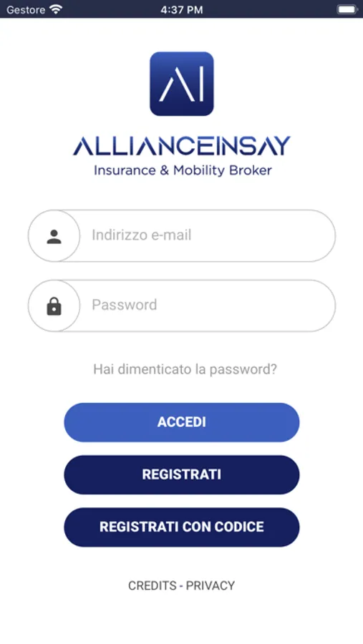Focus the Password input field
Viewport: 363px width, 644px height.
pyautogui.click(x=182, y=306)
